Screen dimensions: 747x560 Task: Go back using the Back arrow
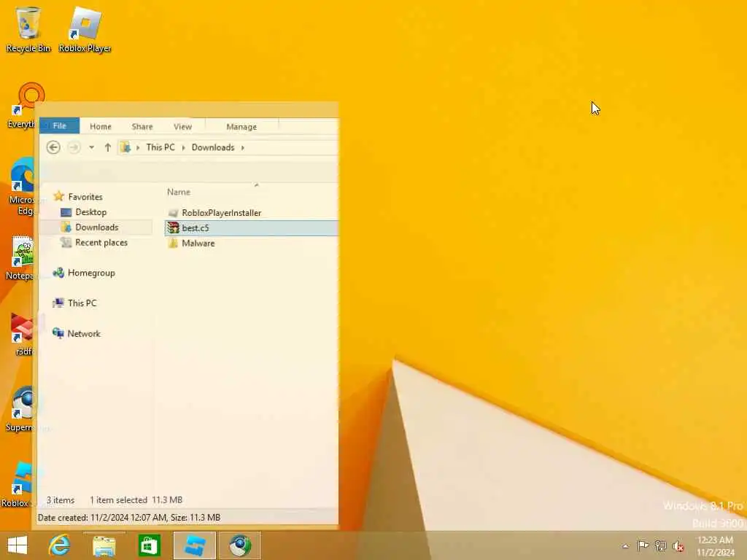pyautogui.click(x=53, y=147)
